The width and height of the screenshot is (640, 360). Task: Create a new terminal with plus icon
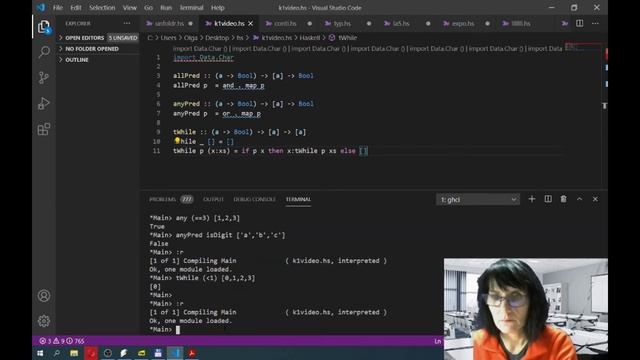(x=531, y=199)
